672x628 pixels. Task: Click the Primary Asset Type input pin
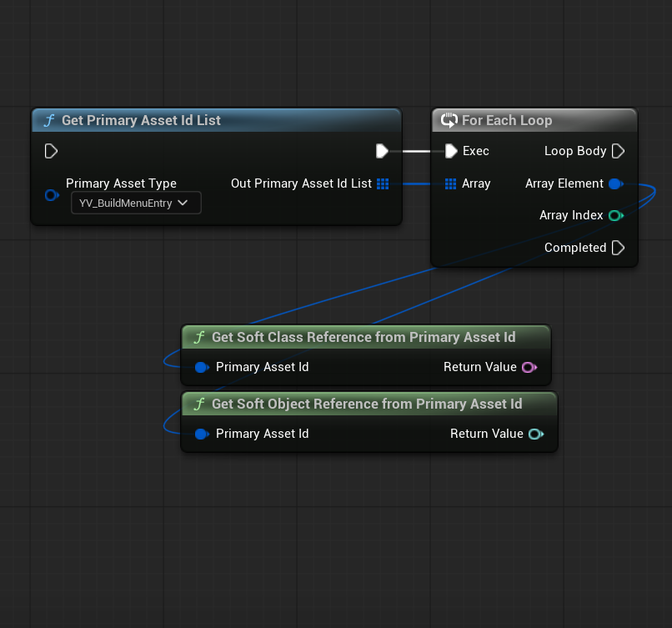[51, 195]
